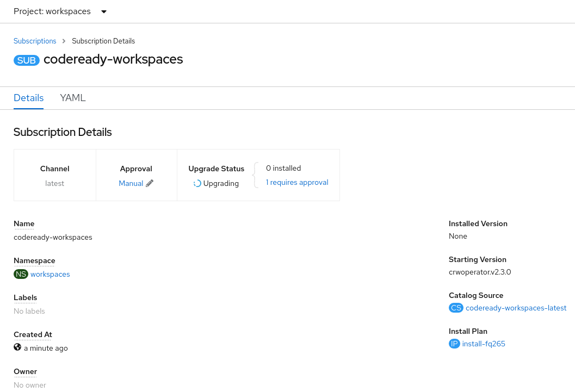The image size is (575, 392).
Task: Click the globe icon beside created time
Action: pyautogui.click(x=17, y=347)
